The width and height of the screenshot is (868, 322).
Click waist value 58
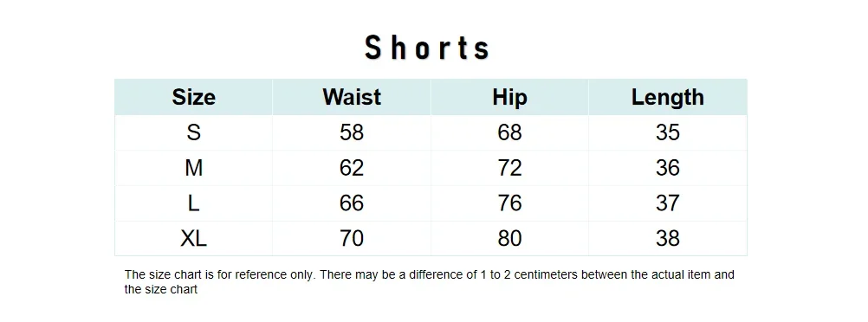click(352, 132)
